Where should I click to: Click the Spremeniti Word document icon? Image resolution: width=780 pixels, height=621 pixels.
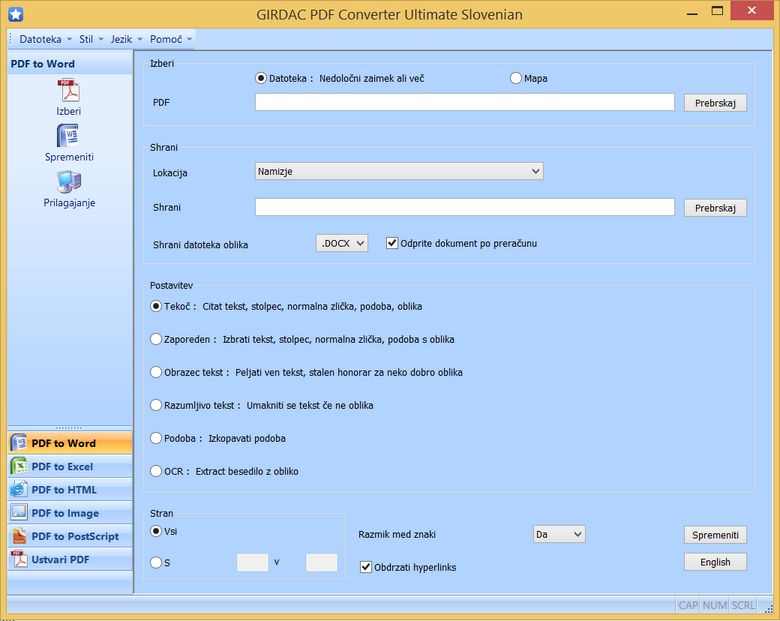click(69, 135)
